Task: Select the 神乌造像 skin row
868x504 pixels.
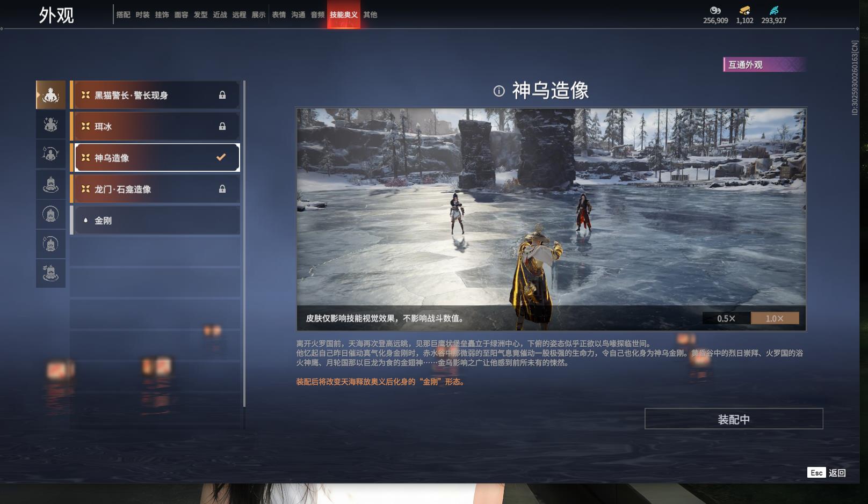Action: pos(155,157)
